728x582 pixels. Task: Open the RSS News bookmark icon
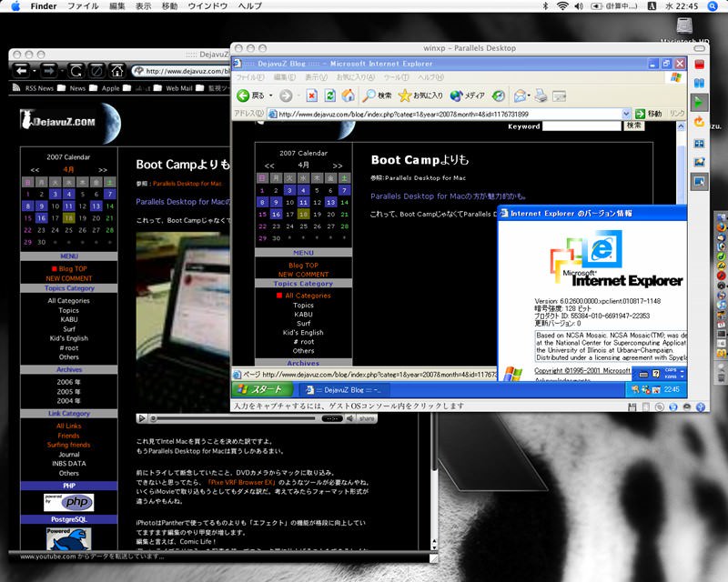click(16, 87)
